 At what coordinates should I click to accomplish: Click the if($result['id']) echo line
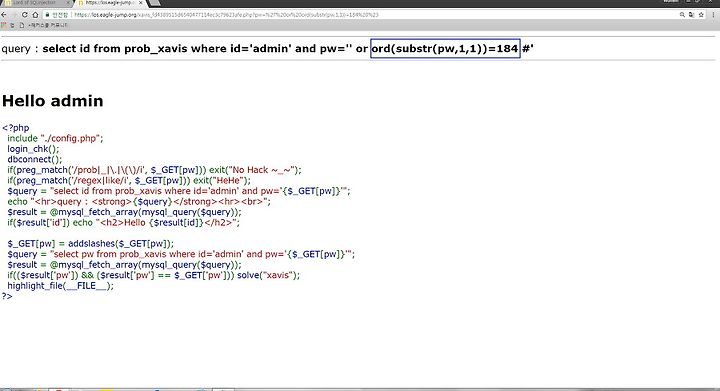(x=124, y=223)
